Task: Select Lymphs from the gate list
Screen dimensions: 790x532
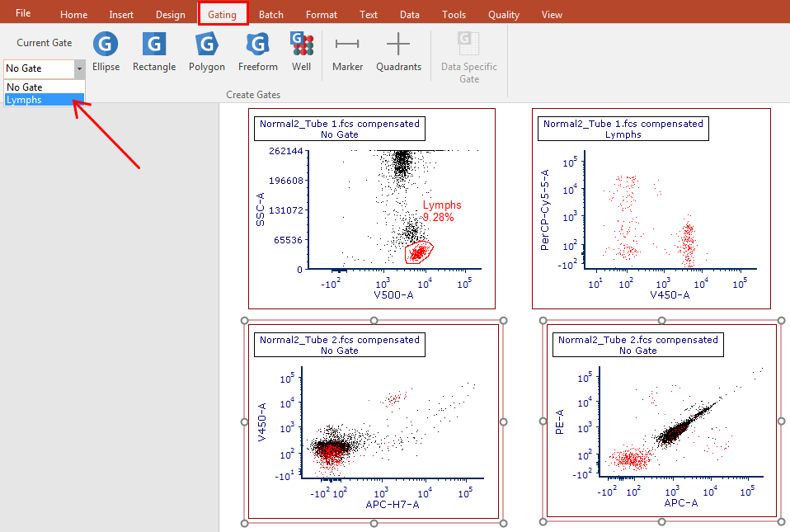Action: click(25, 100)
